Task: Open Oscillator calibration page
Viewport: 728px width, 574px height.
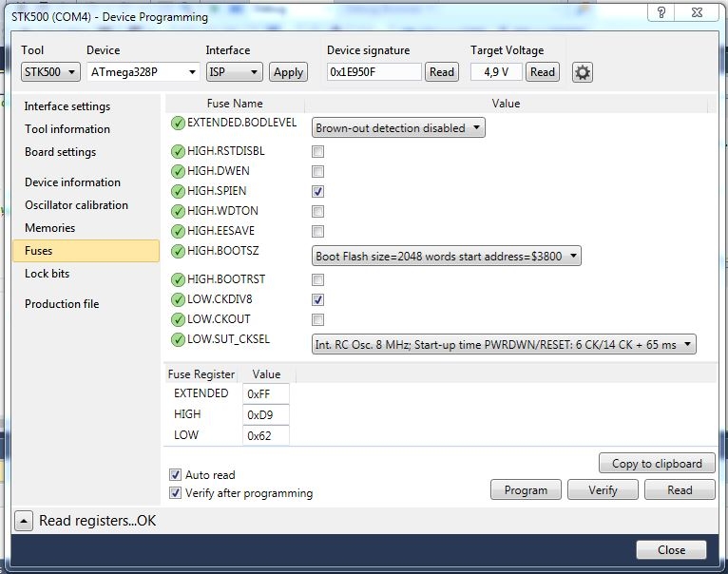Action: point(76,205)
